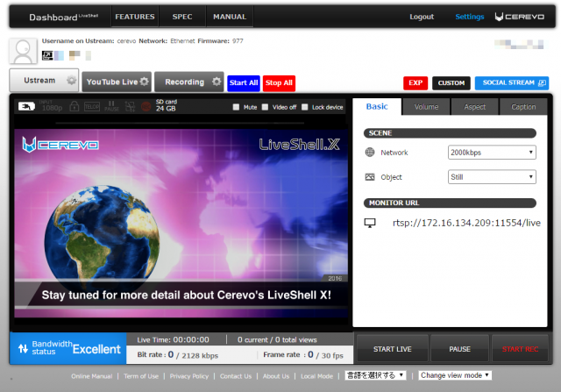Enable the Video off checkbox

tap(265, 107)
